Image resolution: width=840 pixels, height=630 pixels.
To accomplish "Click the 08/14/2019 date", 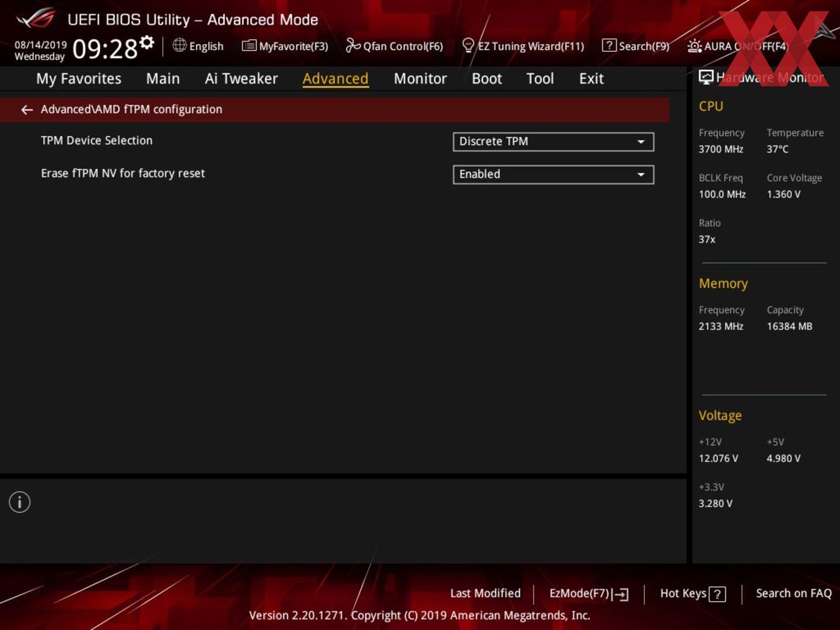I will [41, 45].
